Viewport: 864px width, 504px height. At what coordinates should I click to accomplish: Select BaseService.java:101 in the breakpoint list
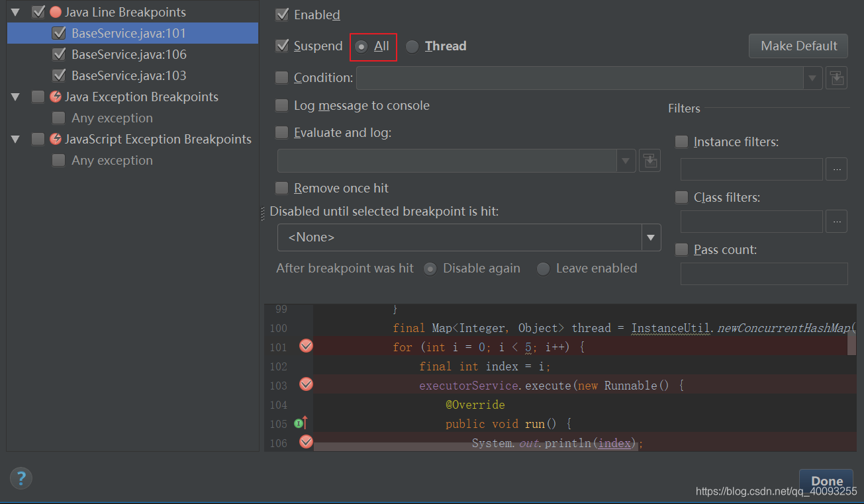(129, 33)
